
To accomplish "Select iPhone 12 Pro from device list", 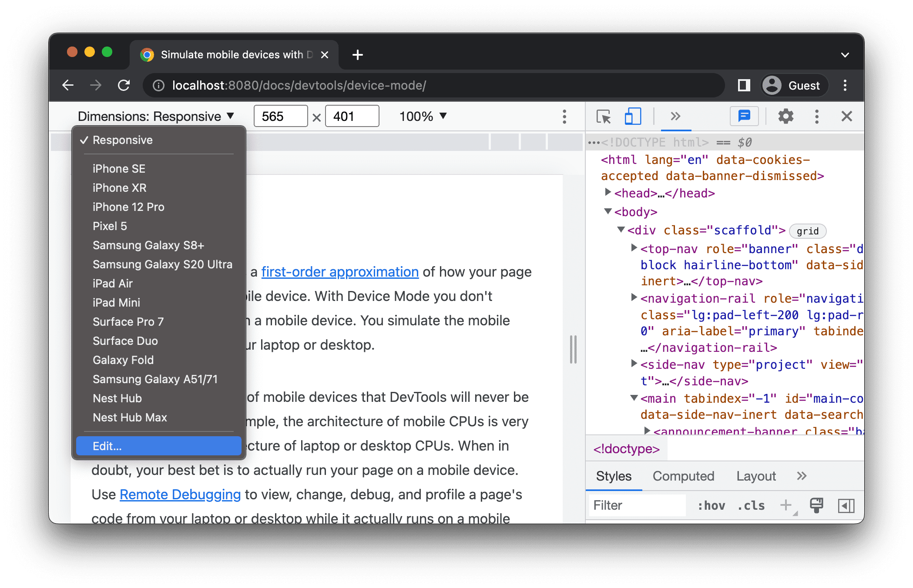I will (x=129, y=206).
